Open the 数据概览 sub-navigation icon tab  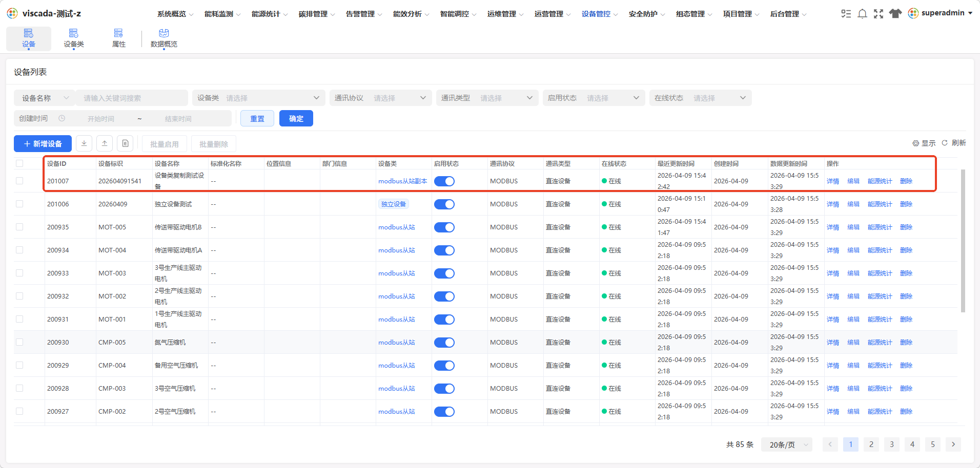pyautogui.click(x=164, y=38)
